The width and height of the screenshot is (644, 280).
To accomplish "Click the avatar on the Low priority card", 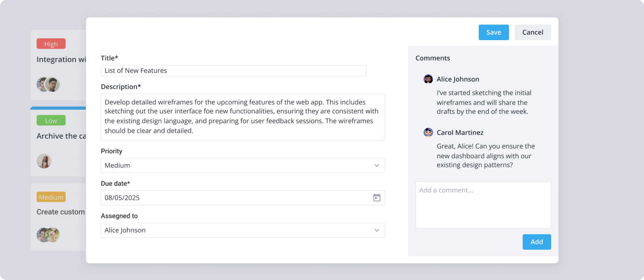I will click(44, 161).
